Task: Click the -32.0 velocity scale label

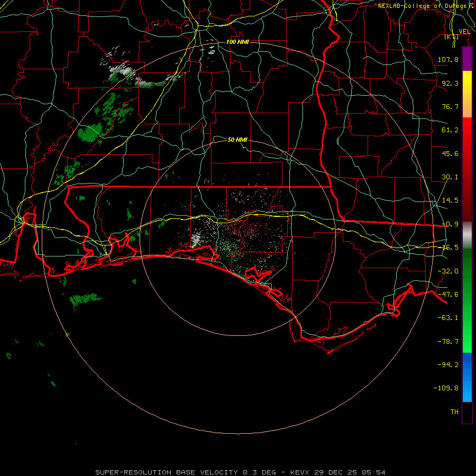Action: click(448, 271)
